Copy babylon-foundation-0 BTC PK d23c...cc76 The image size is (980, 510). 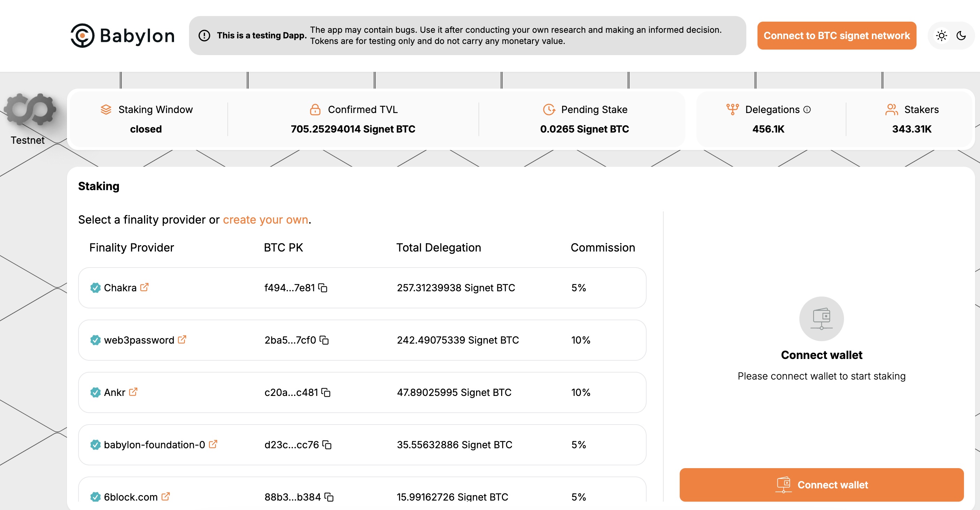tap(327, 444)
